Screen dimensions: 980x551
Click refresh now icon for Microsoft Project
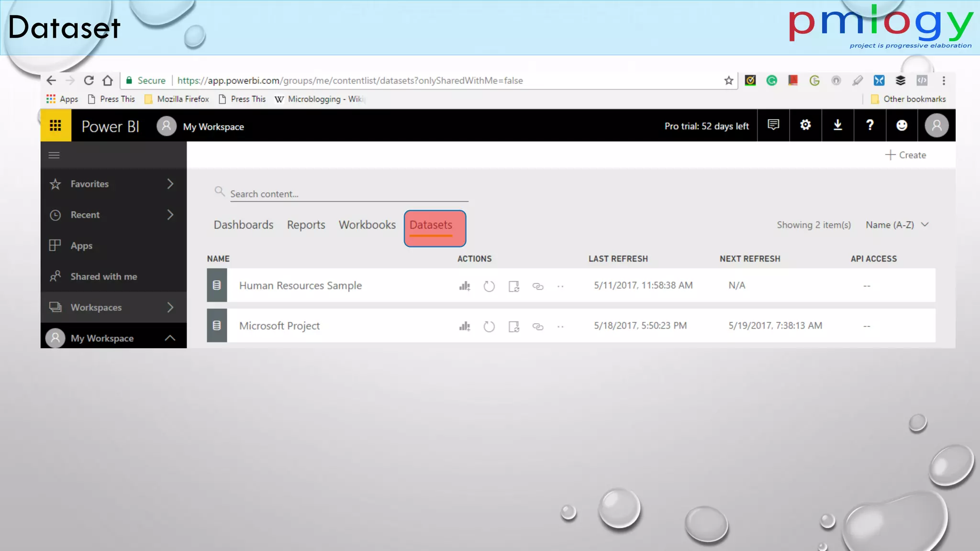point(489,327)
